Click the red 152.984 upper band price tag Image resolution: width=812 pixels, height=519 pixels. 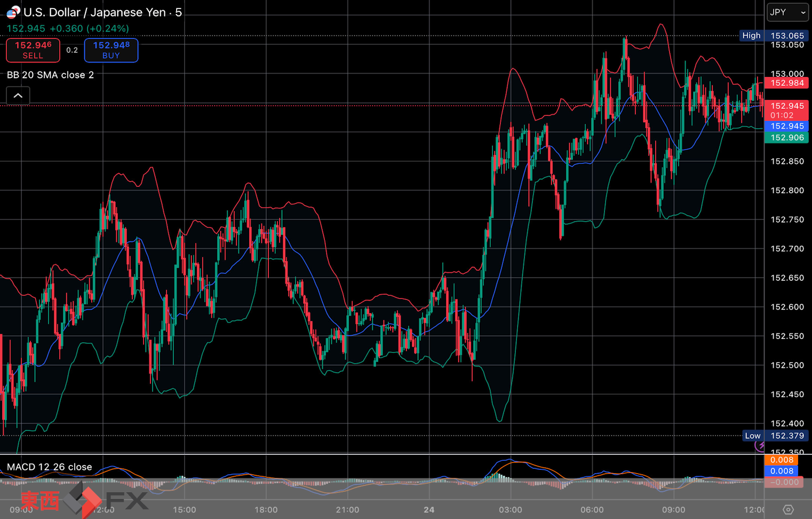[787, 83]
